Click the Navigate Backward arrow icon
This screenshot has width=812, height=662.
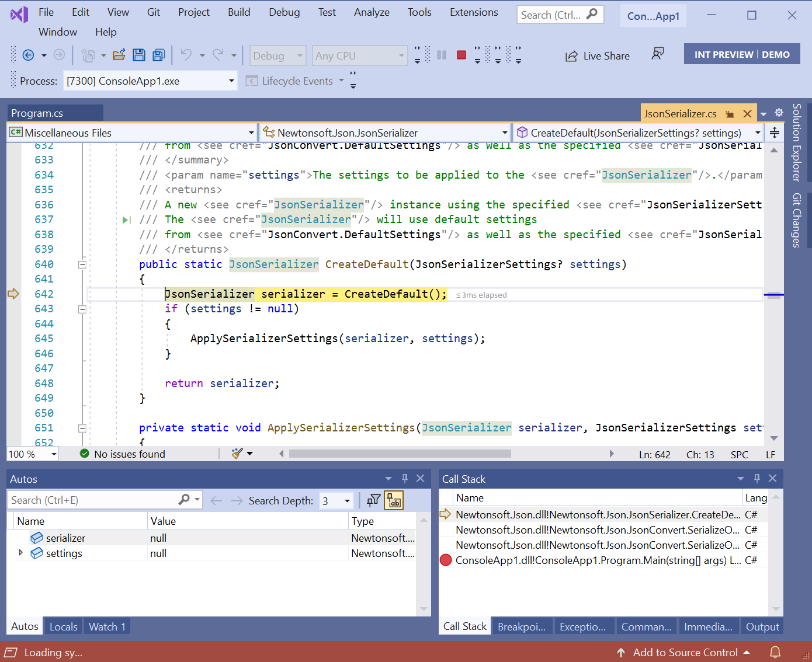coord(28,55)
